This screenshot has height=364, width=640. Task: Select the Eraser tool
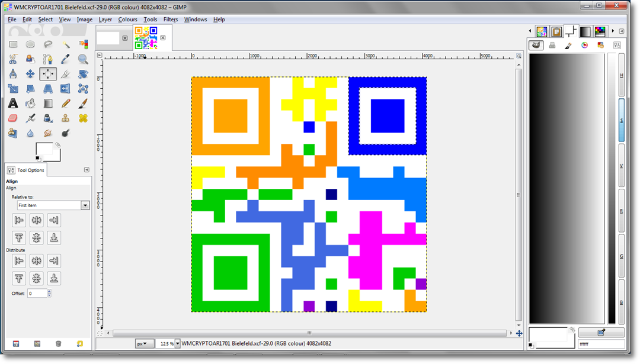(13, 118)
